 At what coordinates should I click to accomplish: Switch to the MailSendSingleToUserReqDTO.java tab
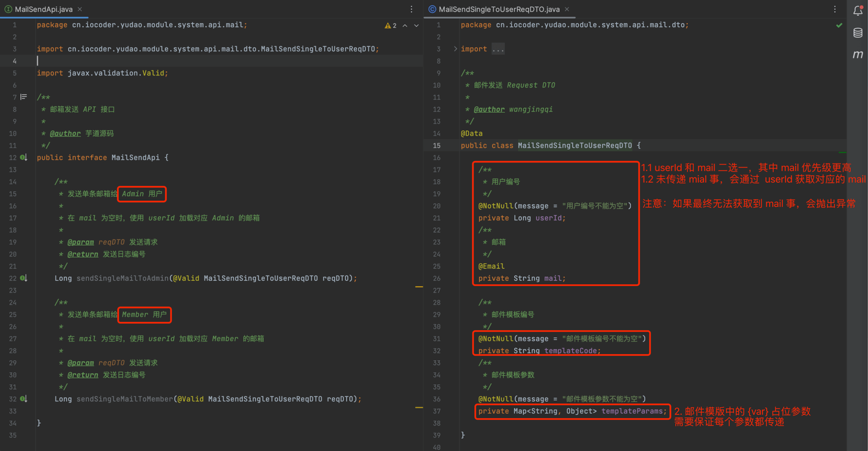[498, 9]
